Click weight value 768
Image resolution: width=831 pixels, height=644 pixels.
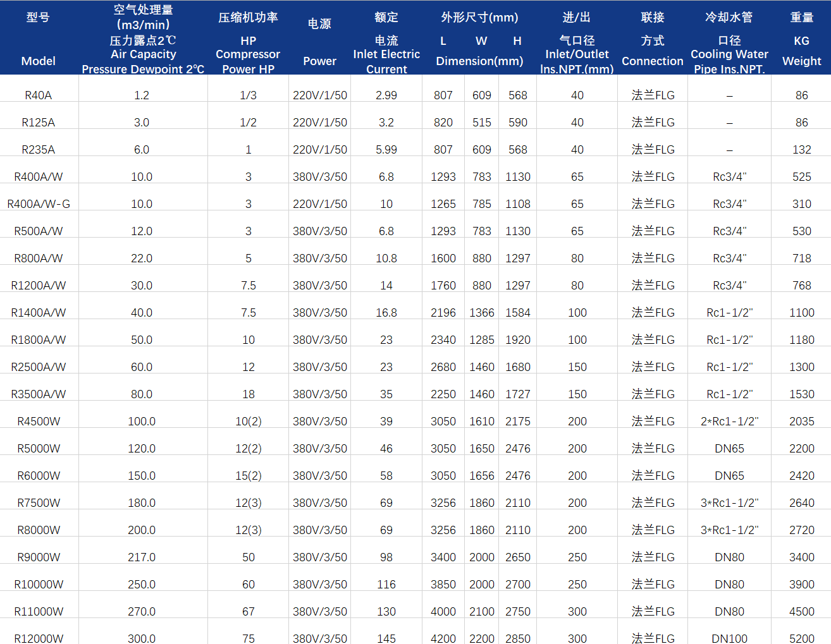(x=802, y=286)
